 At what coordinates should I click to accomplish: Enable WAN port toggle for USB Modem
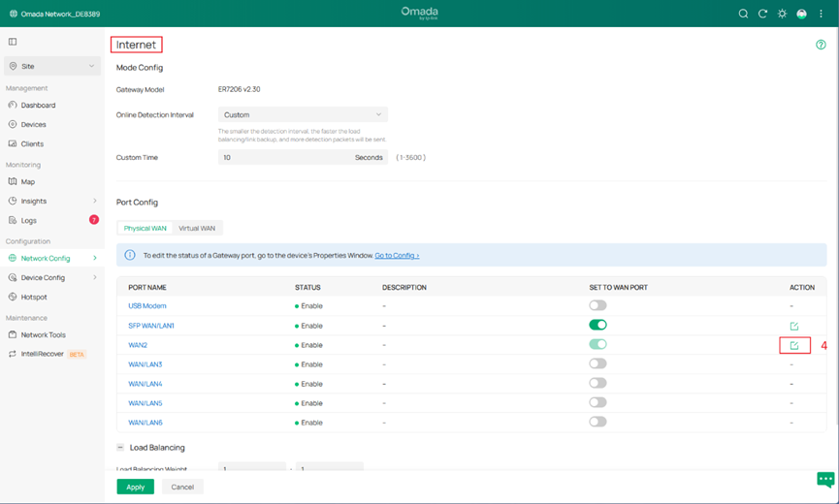597,306
